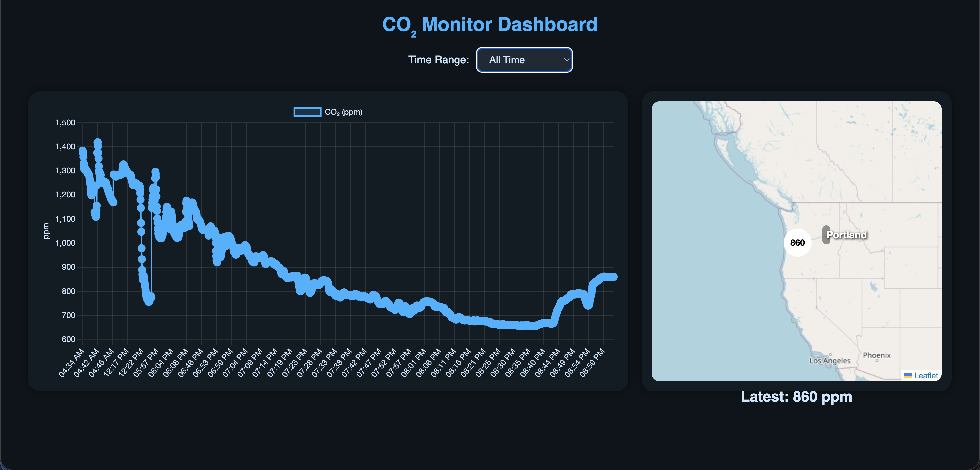
Task: Click the Ukraine flag in Leaflet attribution
Action: pyautogui.click(x=908, y=376)
